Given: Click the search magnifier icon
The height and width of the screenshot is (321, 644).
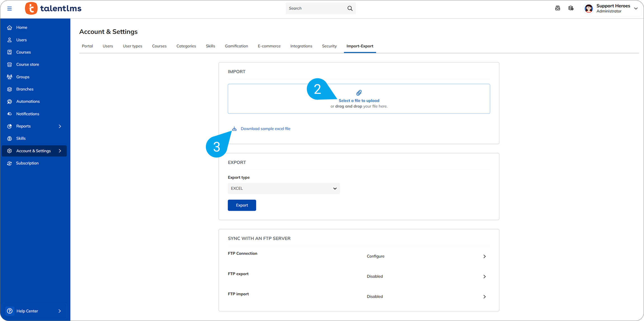Looking at the screenshot, I should pos(350,8).
